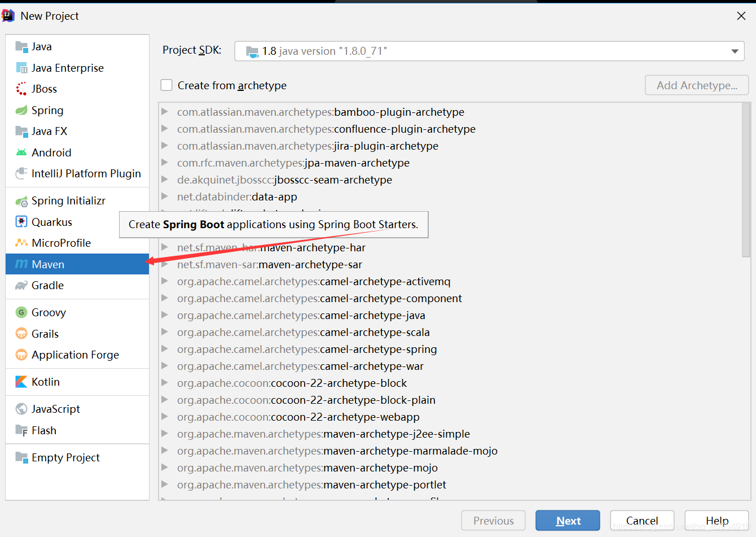Select camel-archetype-java row

[x=450, y=315]
